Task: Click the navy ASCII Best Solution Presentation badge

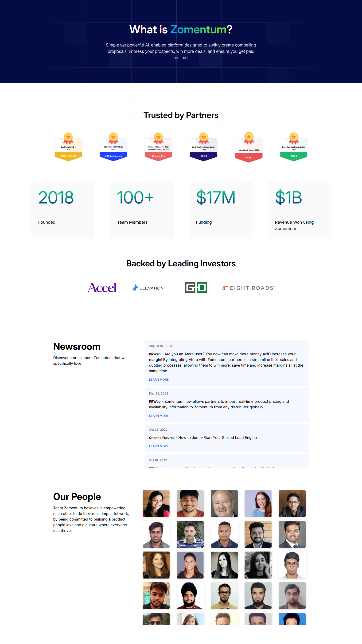Action: pos(203,147)
